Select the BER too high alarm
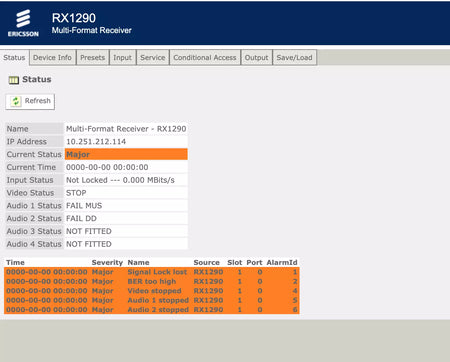 [152, 281]
